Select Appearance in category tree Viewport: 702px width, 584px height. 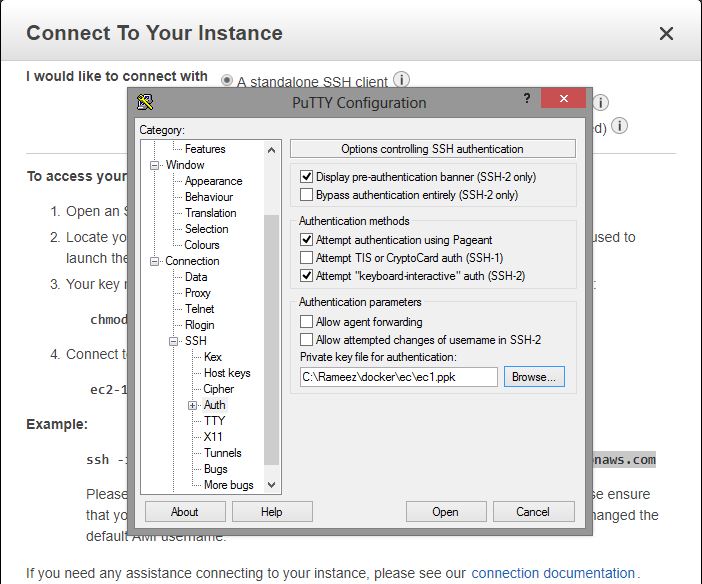214,181
